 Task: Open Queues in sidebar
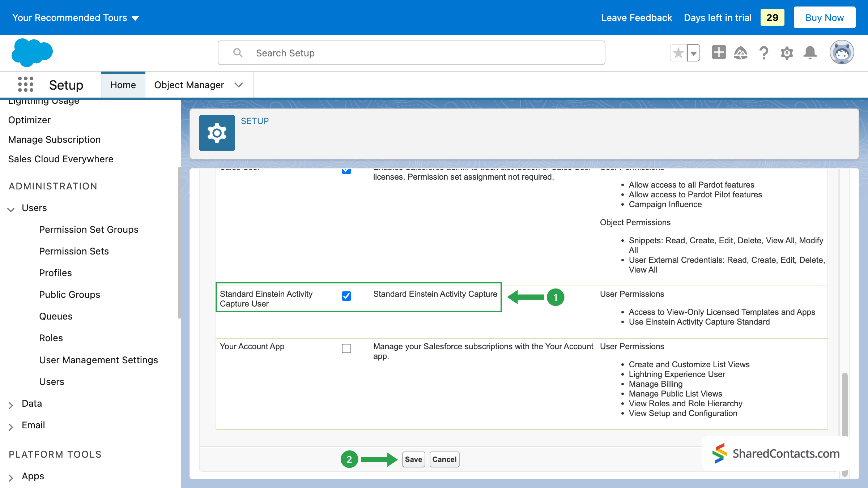pos(56,316)
